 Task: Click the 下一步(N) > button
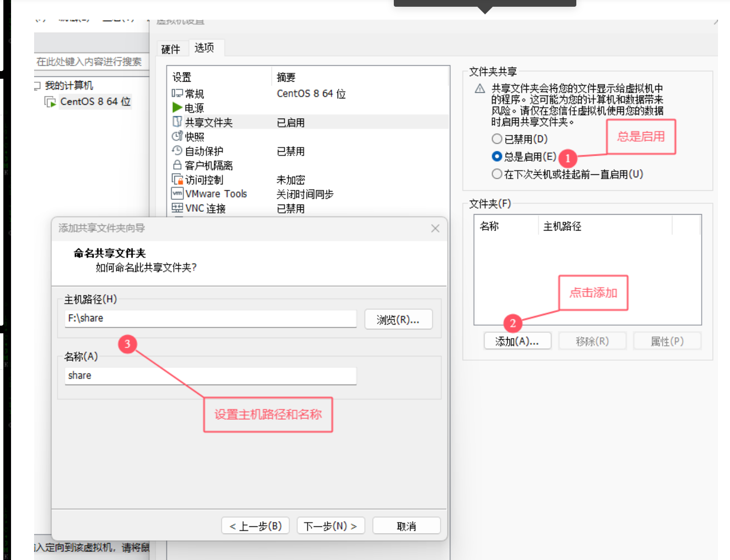pos(330,526)
